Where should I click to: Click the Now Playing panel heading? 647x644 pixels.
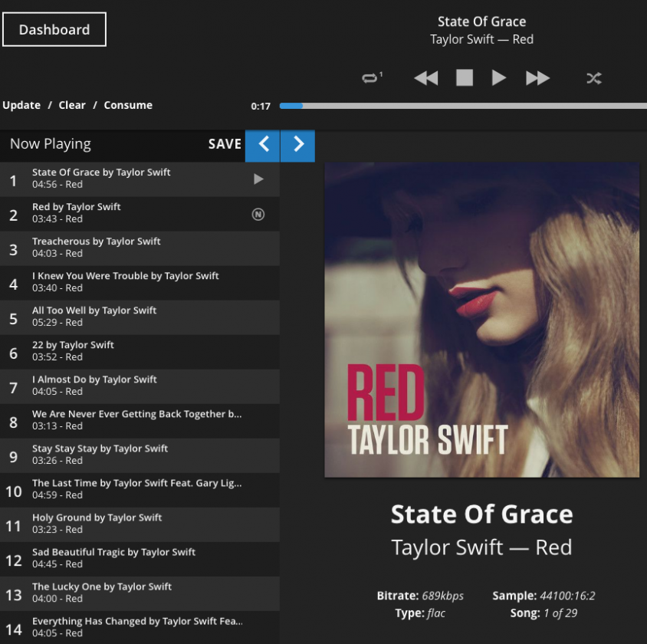(51, 144)
